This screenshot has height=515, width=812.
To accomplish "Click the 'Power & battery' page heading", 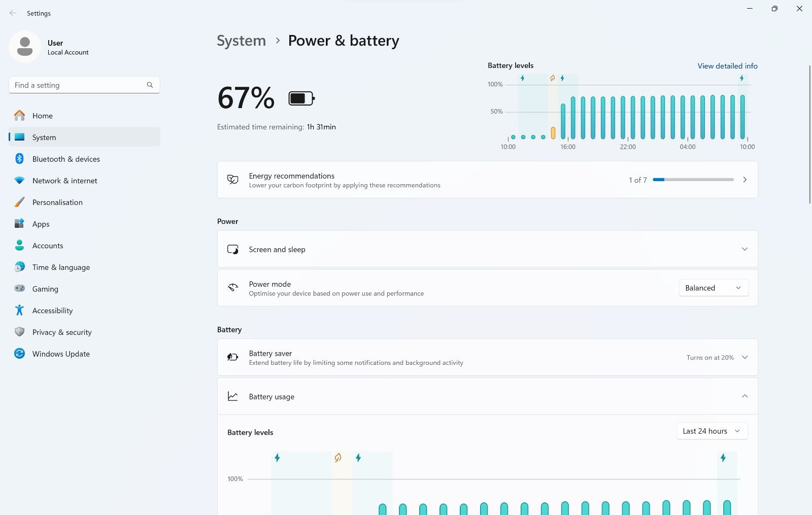I will (x=344, y=41).
